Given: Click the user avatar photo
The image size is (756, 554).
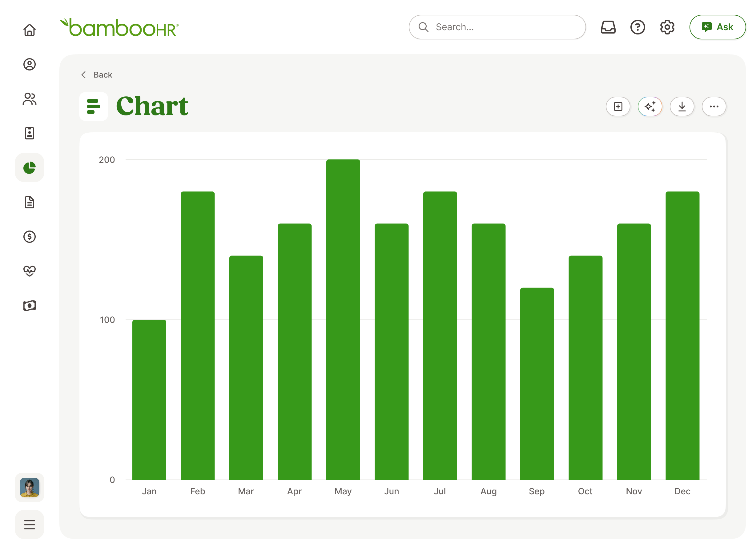Looking at the screenshot, I should (x=30, y=488).
